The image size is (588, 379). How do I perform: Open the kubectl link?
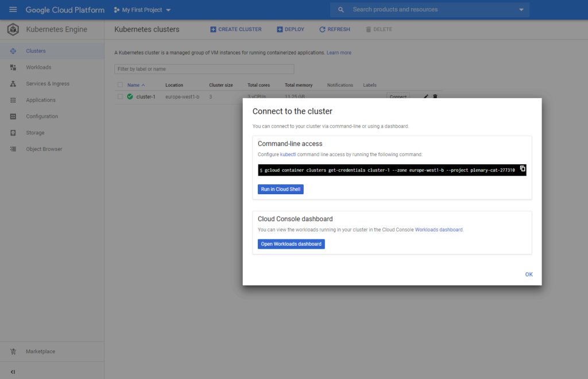[x=288, y=154]
